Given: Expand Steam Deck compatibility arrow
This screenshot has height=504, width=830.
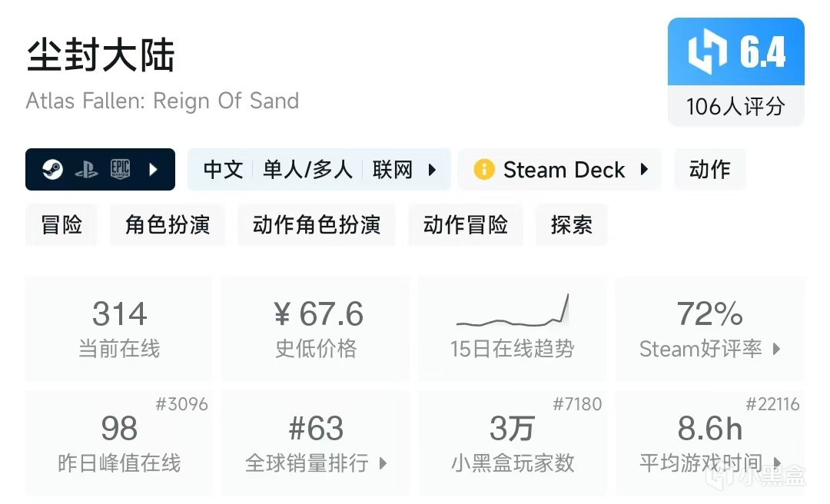Looking at the screenshot, I should tap(644, 170).
